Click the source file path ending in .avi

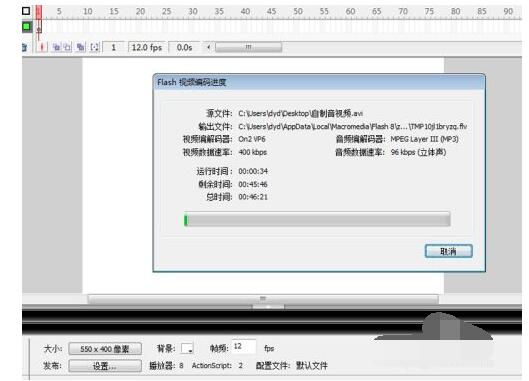(301, 114)
